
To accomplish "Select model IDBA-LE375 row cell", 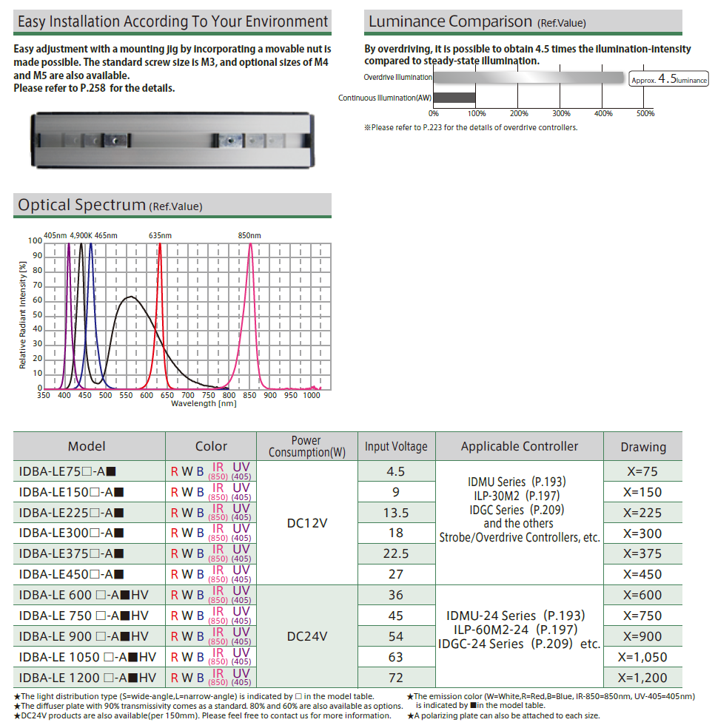I will [x=90, y=553].
